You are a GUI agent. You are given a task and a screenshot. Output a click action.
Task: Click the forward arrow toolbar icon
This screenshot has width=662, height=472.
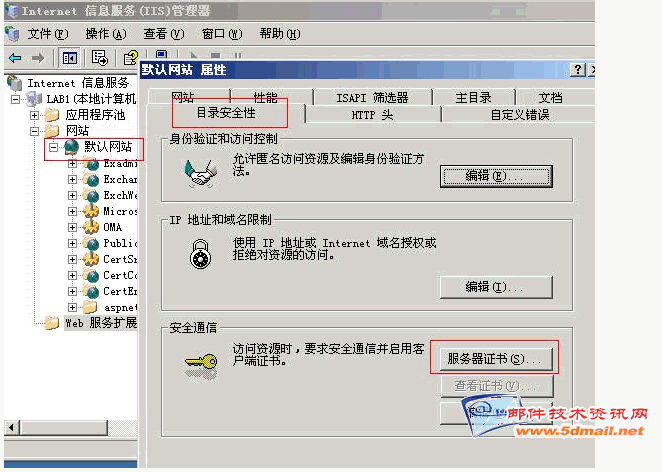click(x=38, y=58)
